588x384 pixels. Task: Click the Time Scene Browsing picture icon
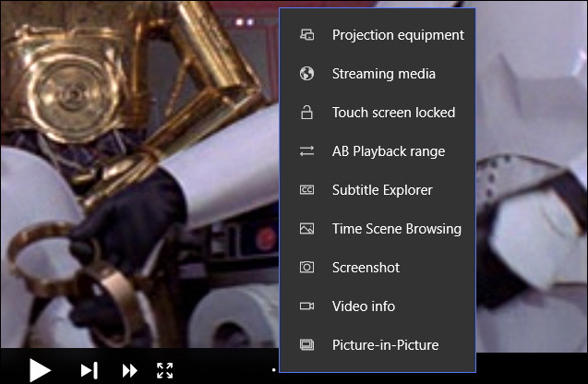(x=307, y=229)
